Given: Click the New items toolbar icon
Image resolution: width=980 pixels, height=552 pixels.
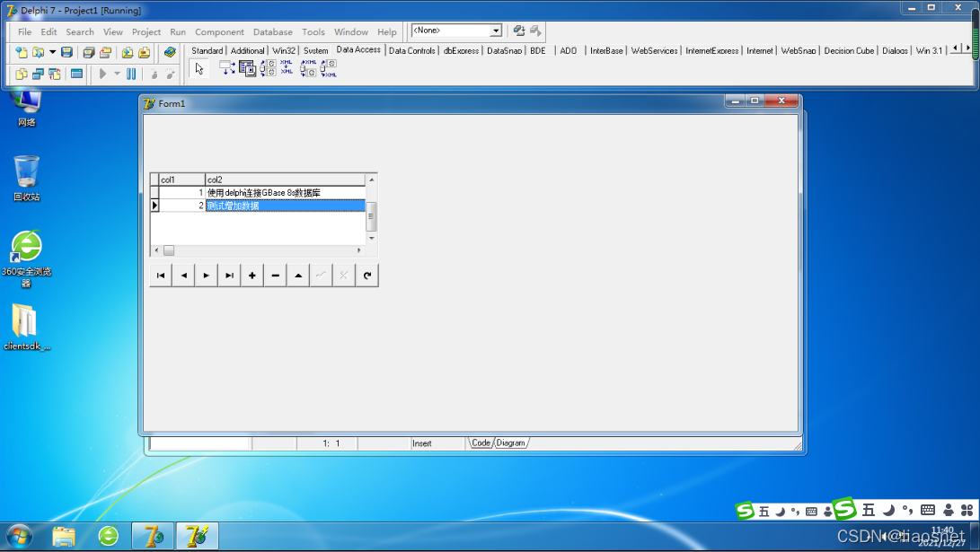Looking at the screenshot, I should [22, 52].
